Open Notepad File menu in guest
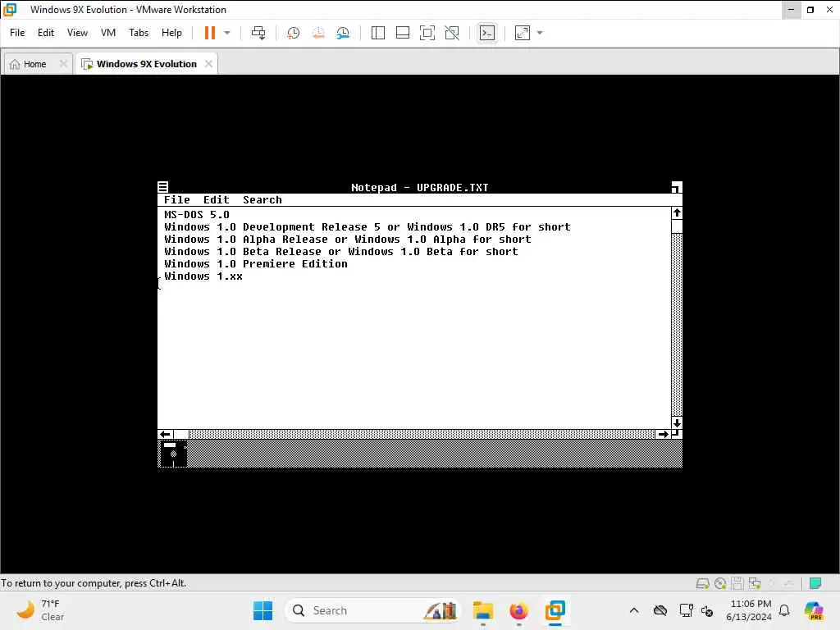The height and width of the screenshot is (630, 840). point(177,200)
